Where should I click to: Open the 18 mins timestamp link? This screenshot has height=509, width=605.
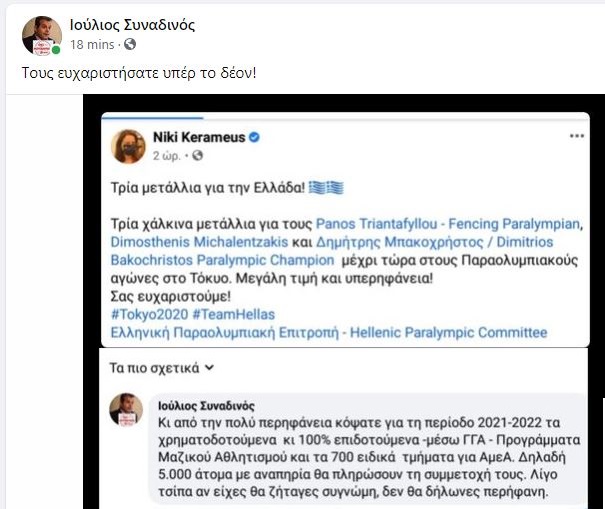pos(92,45)
